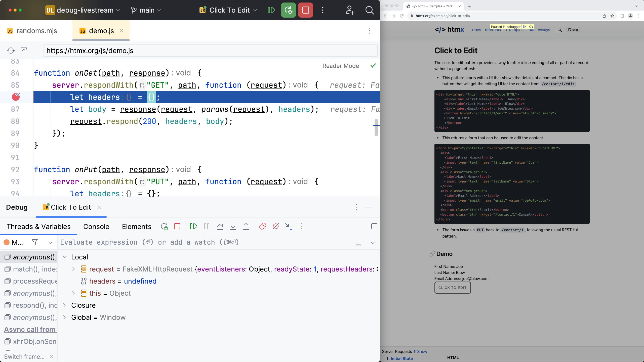Click Resume Program icon in debug toolbar
This screenshot has width=644, height=362.
pos(193,227)
